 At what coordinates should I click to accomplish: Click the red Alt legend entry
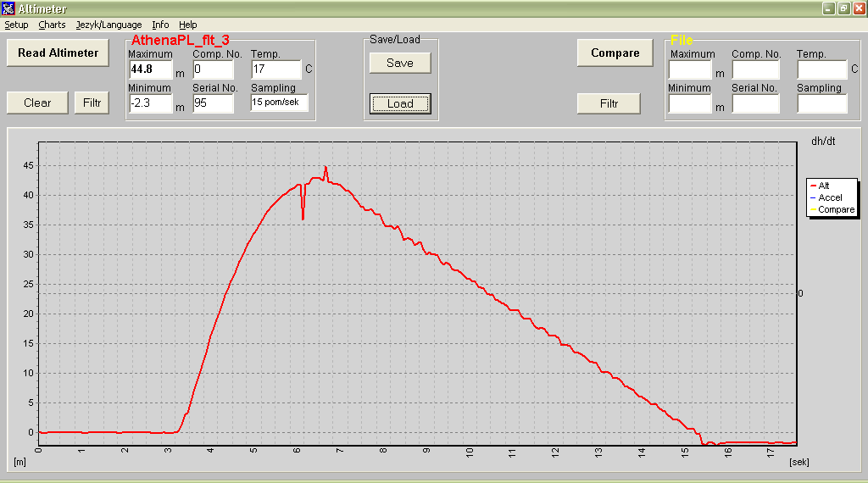823,186
